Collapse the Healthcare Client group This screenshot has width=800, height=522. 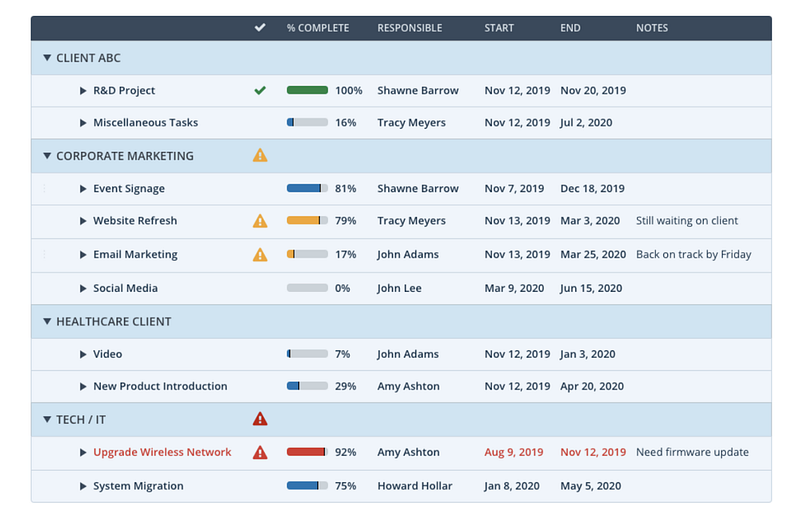point(47,321)
